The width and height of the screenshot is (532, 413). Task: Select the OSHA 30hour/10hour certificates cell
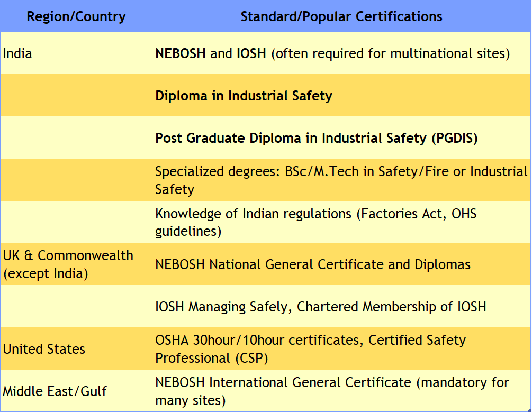click(310, 348)
